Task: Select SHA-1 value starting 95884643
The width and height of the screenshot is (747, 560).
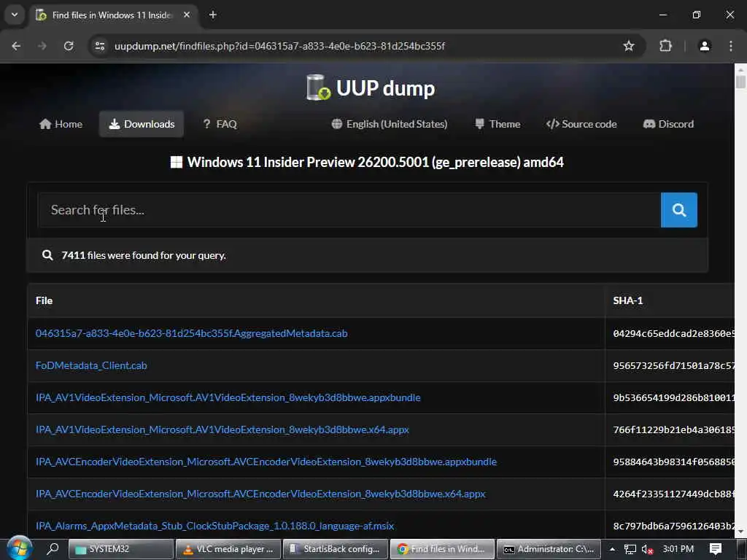Action: (673, 462)
